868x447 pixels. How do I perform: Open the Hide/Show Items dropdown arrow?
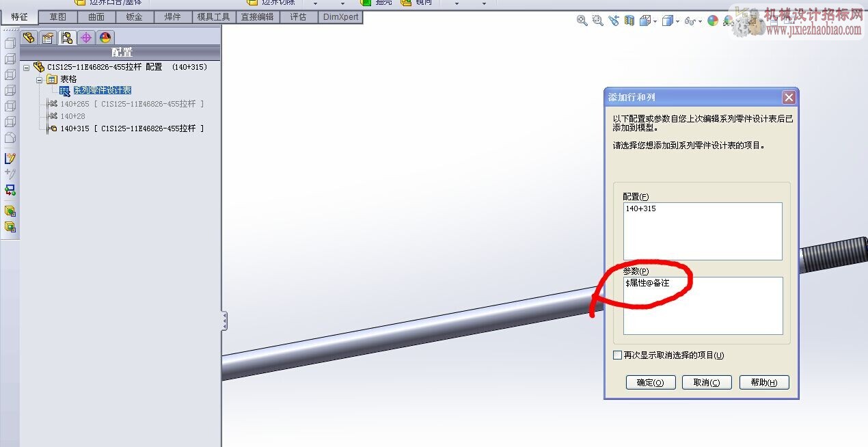pos(701,22)
